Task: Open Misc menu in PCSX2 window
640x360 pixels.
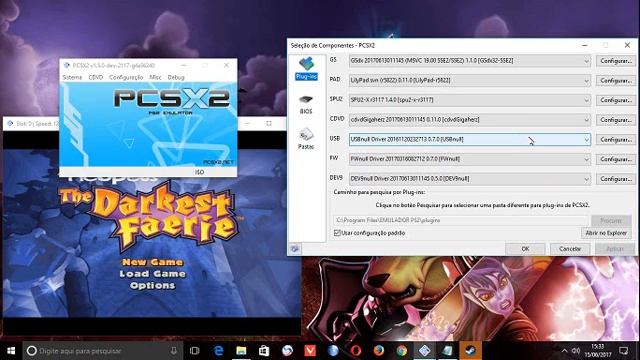Action: (x=156, y=77)
